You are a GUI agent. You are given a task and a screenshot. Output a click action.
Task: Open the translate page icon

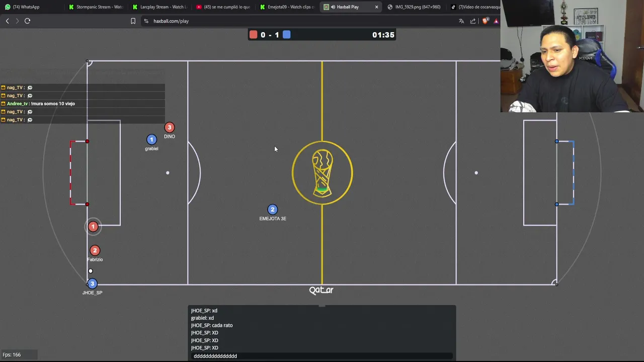(x=461, y=21)
